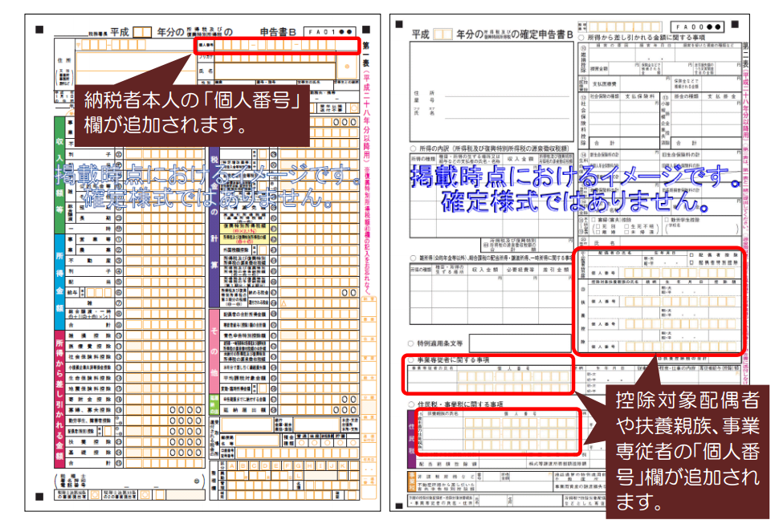Click the 差引金額 column header

tap(556, 270)
